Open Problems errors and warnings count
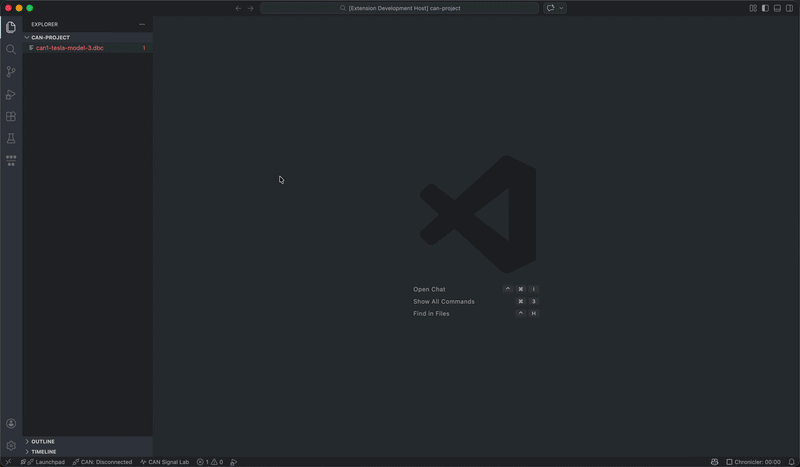The width and height of the screenshot is (800, 467). (x=210, y=462)
